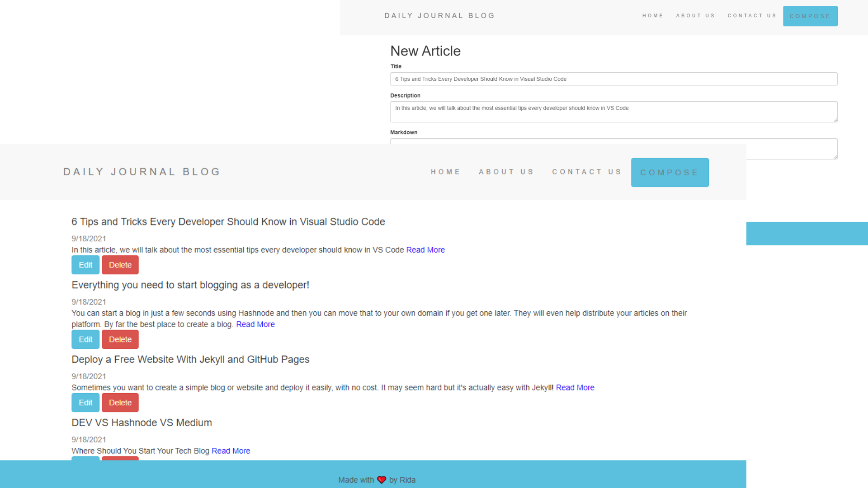Open CONTACT US in the small top navbar
The image size is (868, 488).
click(x=752, y=15)
